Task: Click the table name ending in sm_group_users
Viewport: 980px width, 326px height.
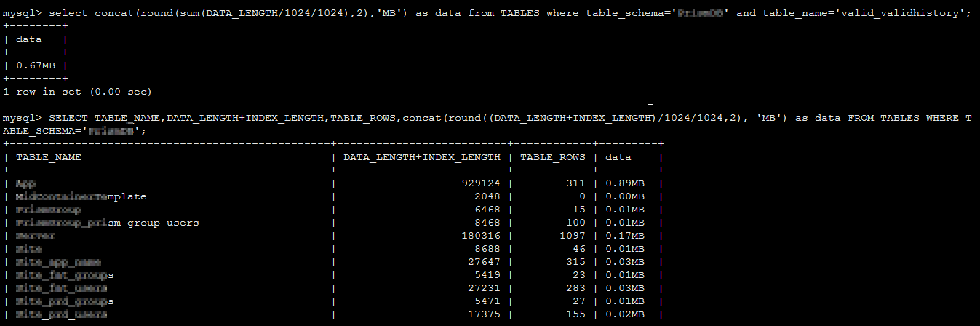Action: (108, 223)
